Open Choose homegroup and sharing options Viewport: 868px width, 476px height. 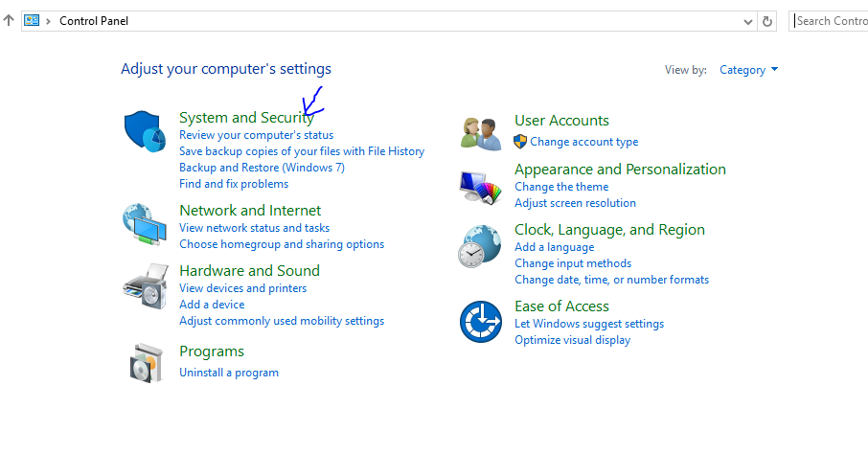tap(282, 244)
